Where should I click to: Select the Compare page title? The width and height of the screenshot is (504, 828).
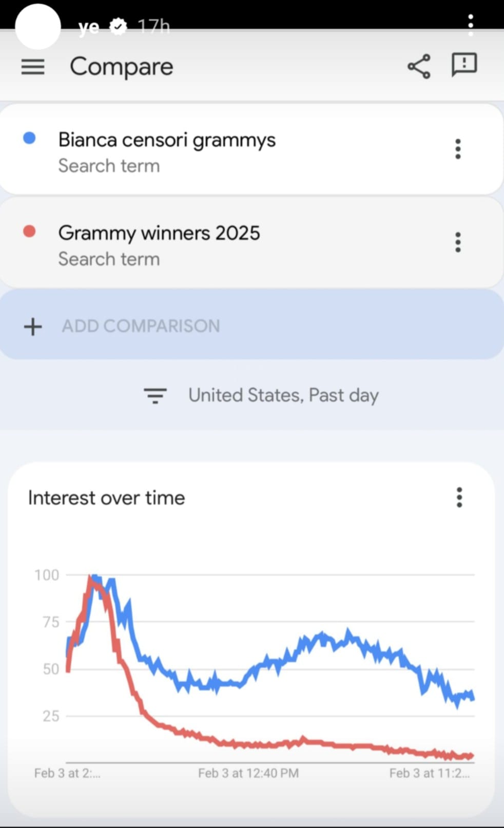pos(122,67)
